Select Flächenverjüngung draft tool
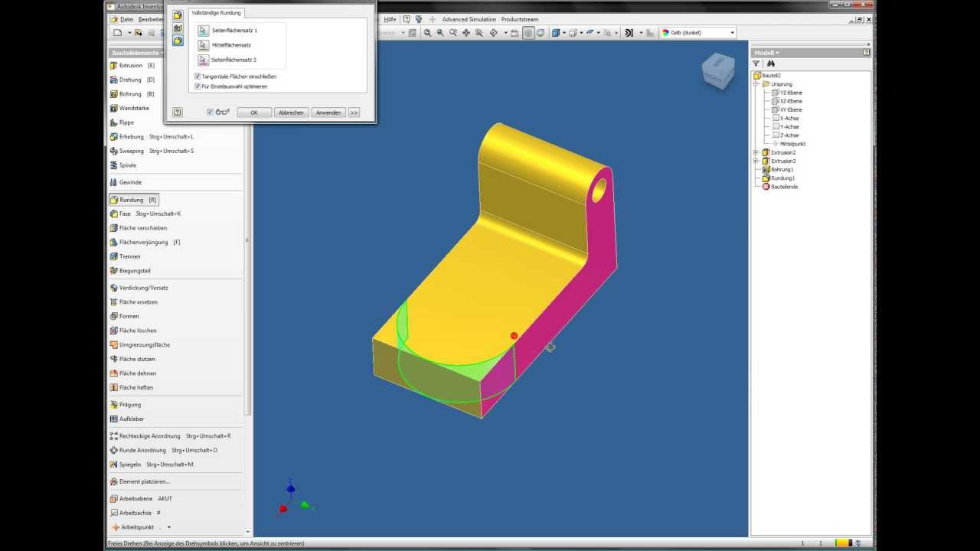 pyautogui.click(x=145, y=242)
